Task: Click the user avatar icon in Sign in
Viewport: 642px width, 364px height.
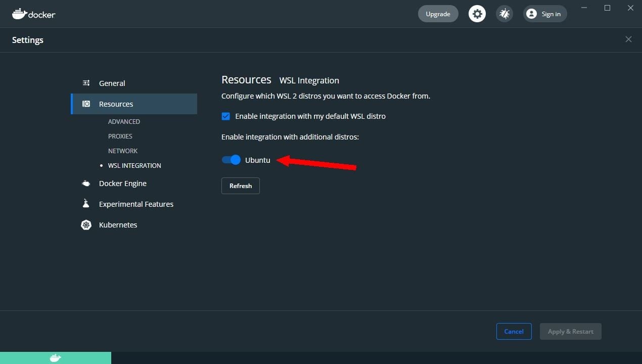Action: [x=531, y=14]
